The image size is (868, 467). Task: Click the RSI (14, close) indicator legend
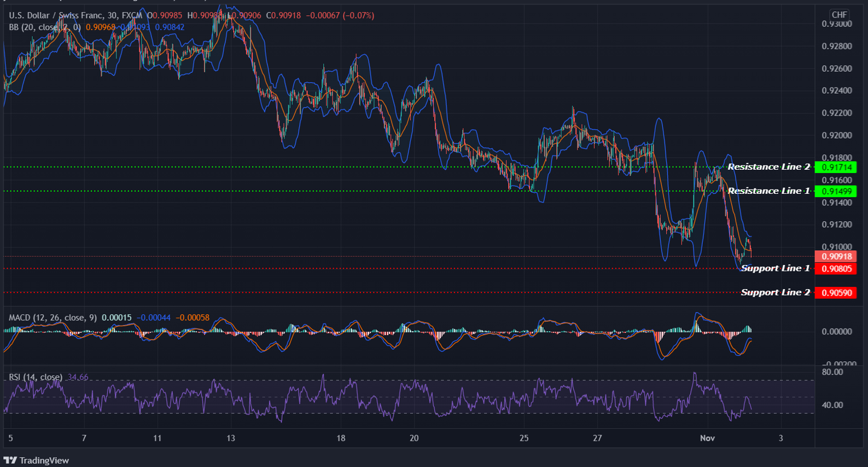coord(36,377)
